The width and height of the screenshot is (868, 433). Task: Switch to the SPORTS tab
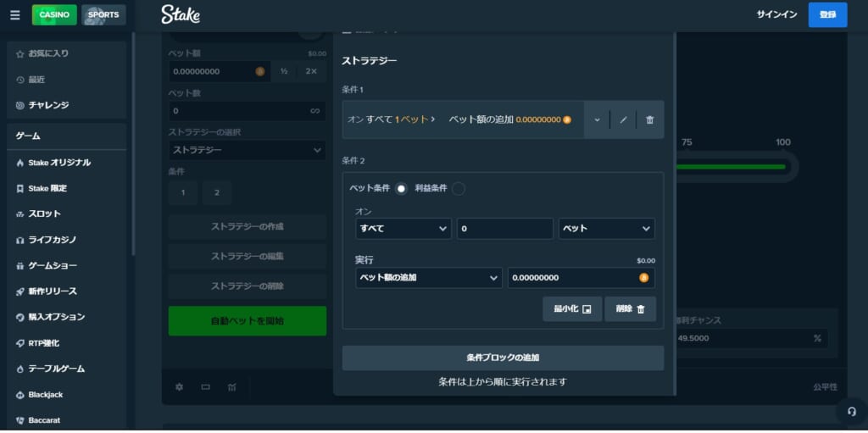click(103, 15)
